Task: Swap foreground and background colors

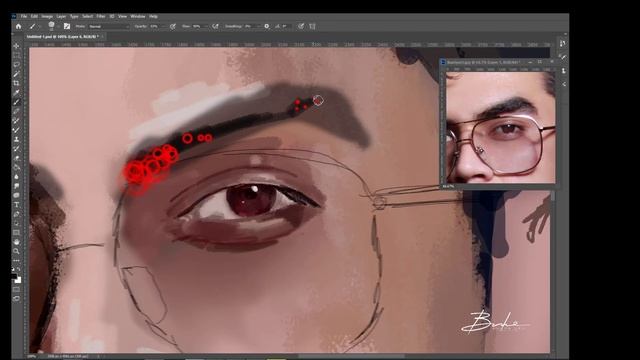Action: click(19, 270)
